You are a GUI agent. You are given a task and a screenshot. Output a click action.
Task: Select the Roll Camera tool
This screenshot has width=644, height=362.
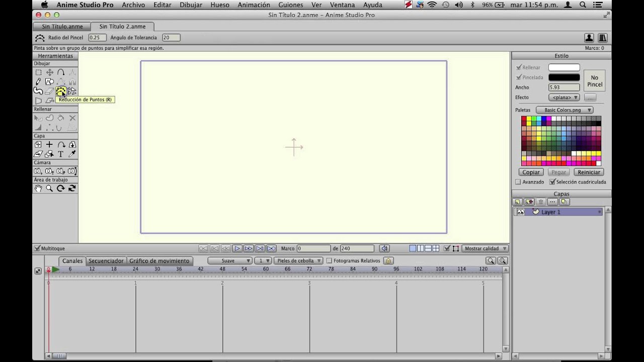(61, 171)
